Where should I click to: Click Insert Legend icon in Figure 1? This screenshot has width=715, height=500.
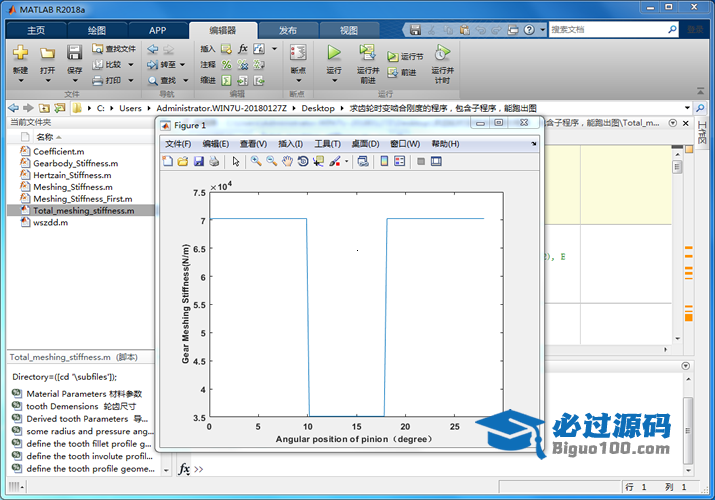click(399, 161)
